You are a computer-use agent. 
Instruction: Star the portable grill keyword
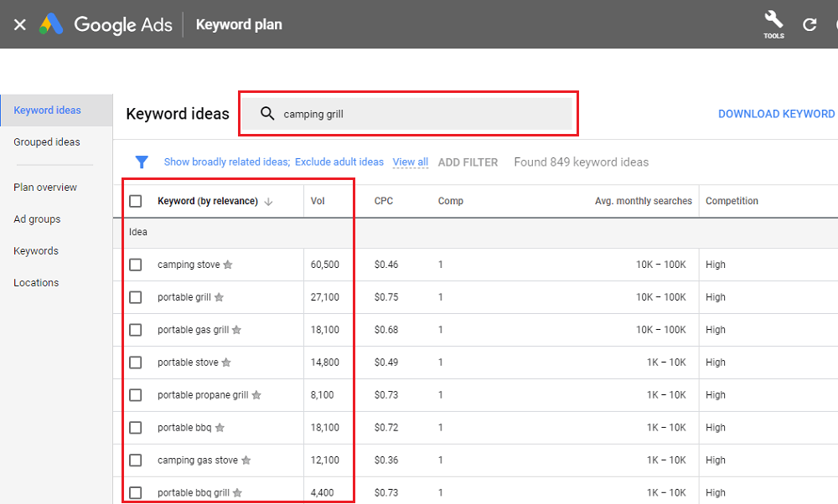(219, 297)
